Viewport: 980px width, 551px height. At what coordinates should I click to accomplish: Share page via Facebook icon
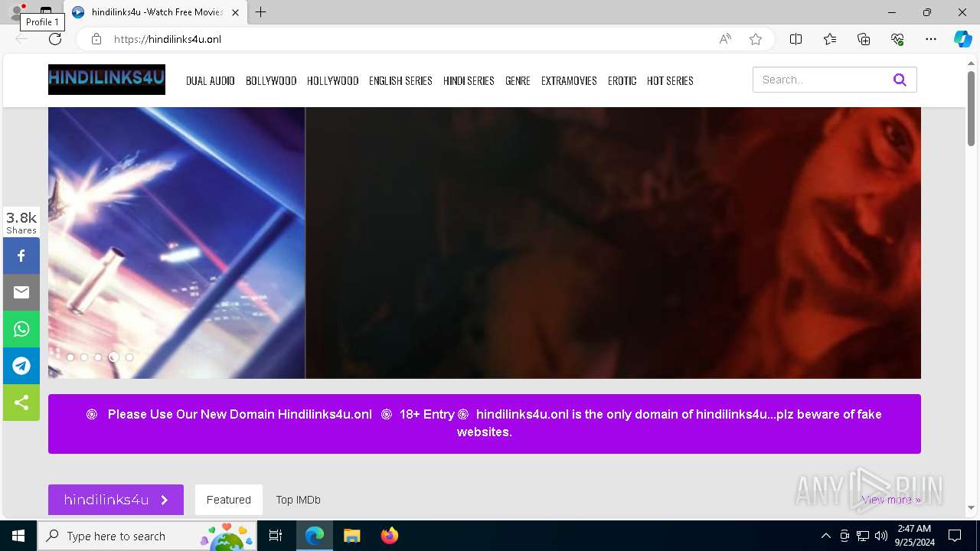click(21, 256)
